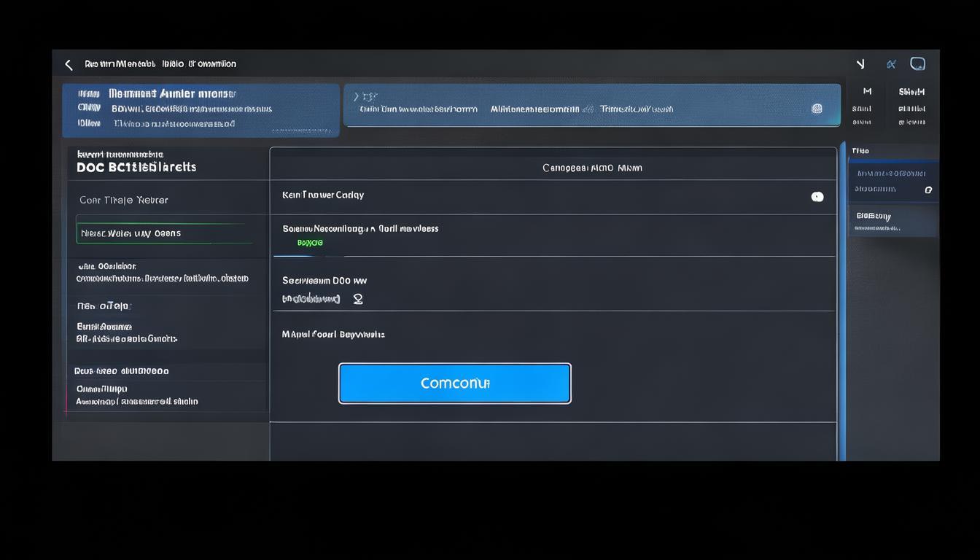Open the Mapel Foorl row
980x560 pixels.
(333, 335)
